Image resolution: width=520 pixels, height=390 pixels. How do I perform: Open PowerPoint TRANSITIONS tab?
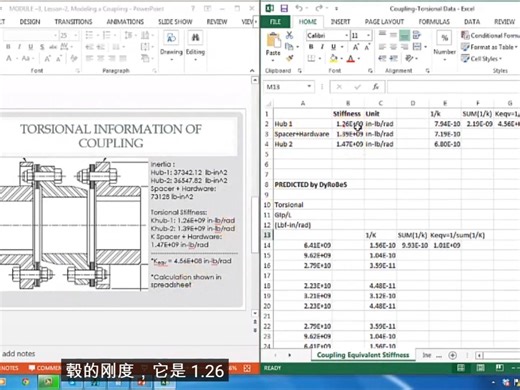click(73, 22)
